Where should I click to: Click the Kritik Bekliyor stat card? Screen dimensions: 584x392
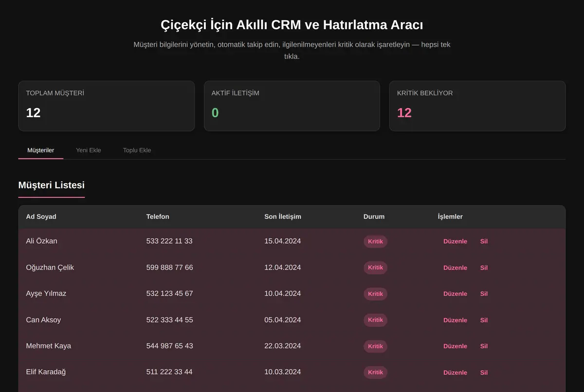pyautogui.click(x=477, y=106)
